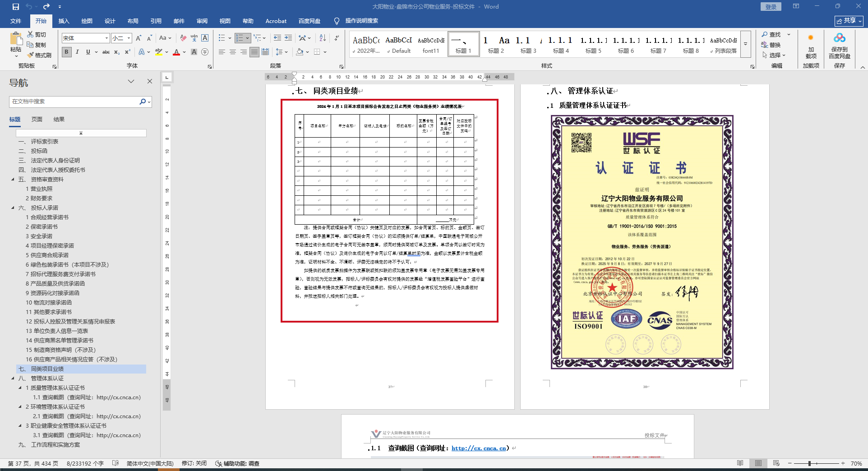Open the bullet list style dropdown arrow
868x471 pixels.
click(x=230, y=38)
